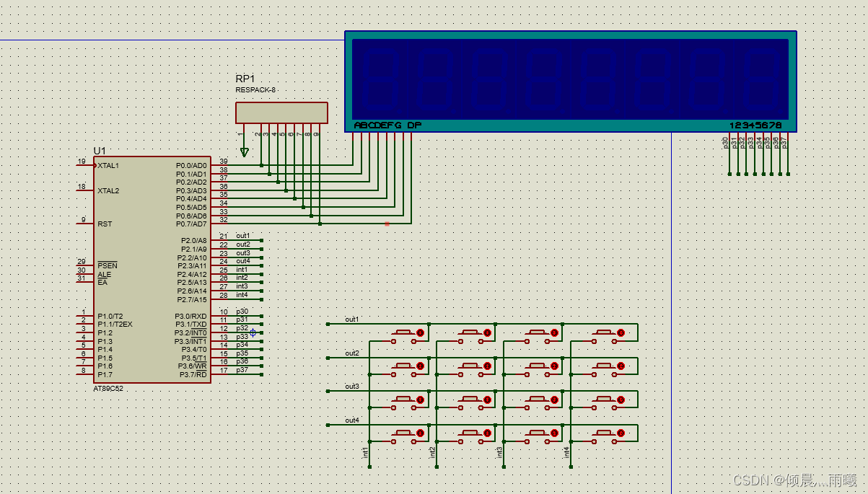
Task: Click the out2 label on the keypad row
Action: pos(352,353)
